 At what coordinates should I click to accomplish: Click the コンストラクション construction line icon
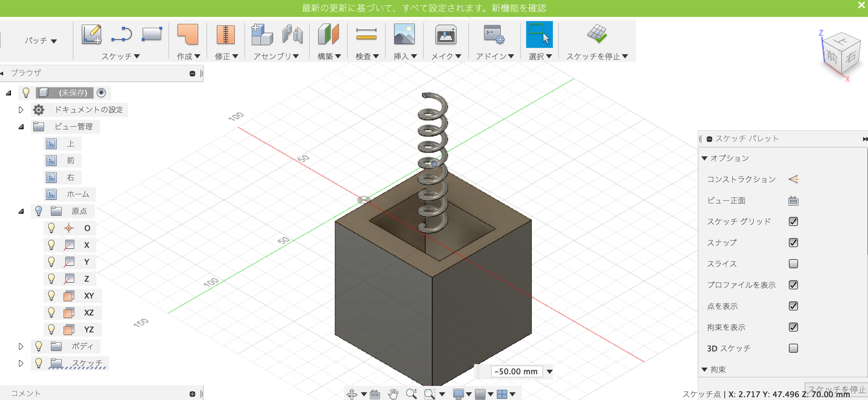pyautogui.click(x=793, y=179)
